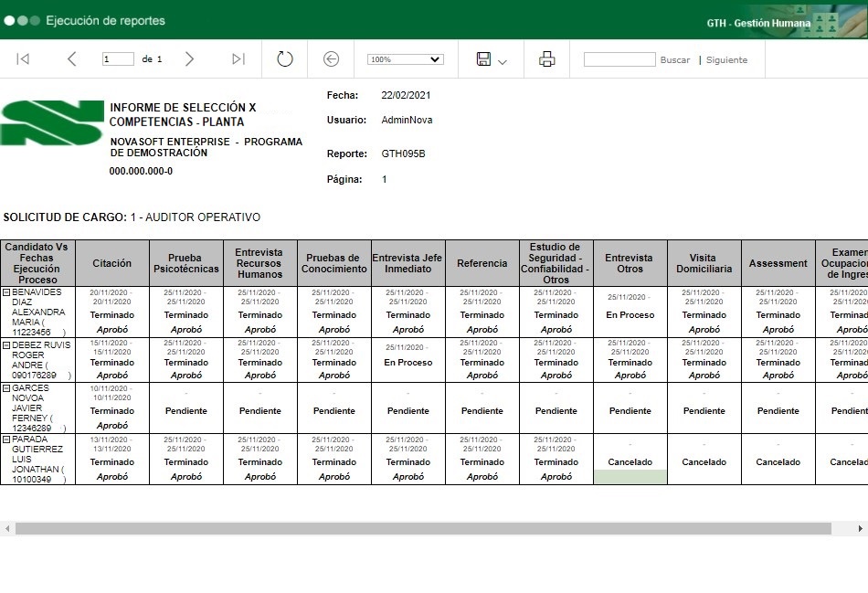Go to the first report page

23,59
